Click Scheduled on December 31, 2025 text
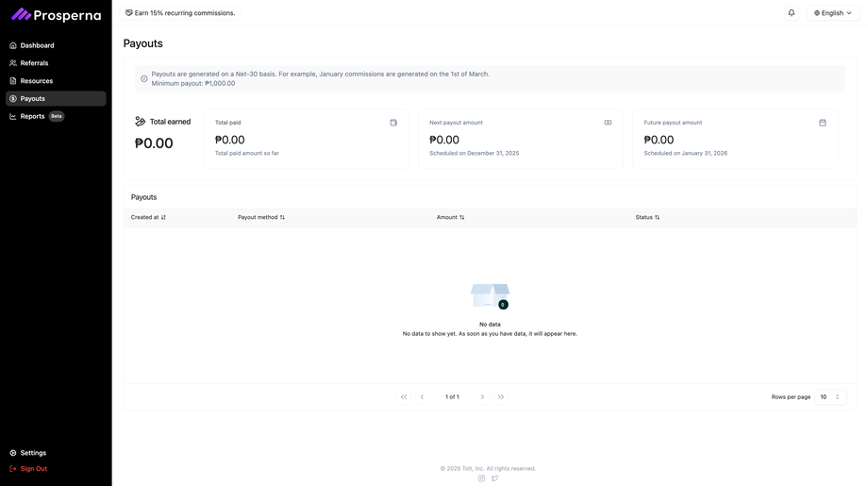This screenshot has height=486, width=868. (475, 153)
